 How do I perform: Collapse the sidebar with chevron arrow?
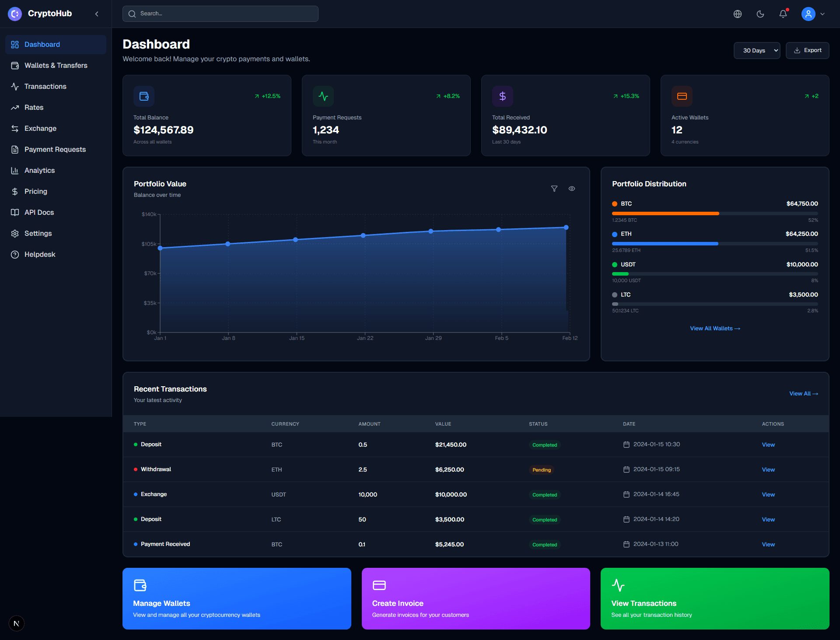(x=97, y=14)
